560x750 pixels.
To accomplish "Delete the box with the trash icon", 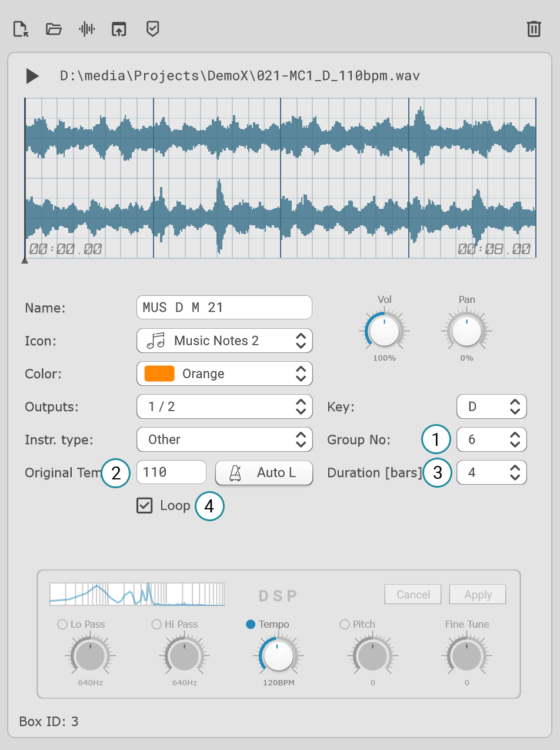I will pyautogui.click(x=534, y=29).
